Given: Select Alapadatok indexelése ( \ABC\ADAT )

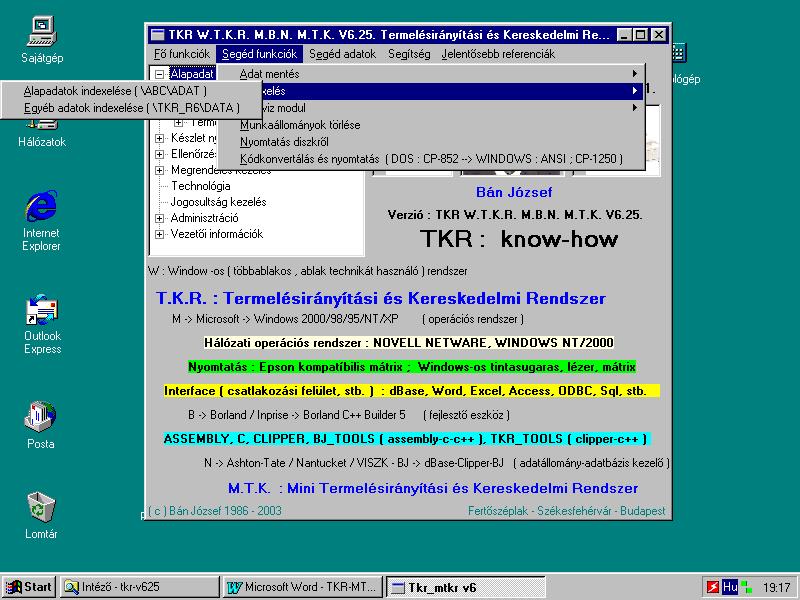Looking at the screenshot, I should point(132,91).
